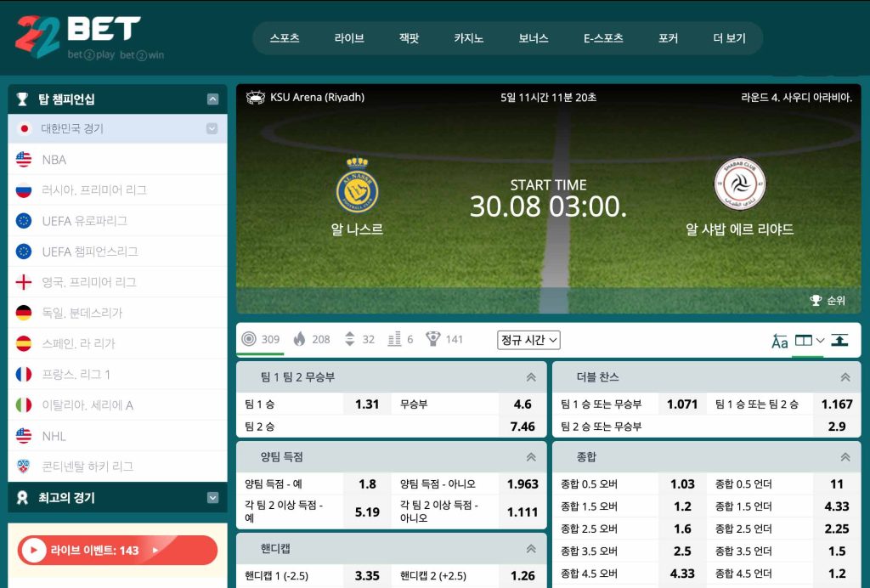Select the 32 up-down arrows tab
870x588 pixels.
pos(359,339)
